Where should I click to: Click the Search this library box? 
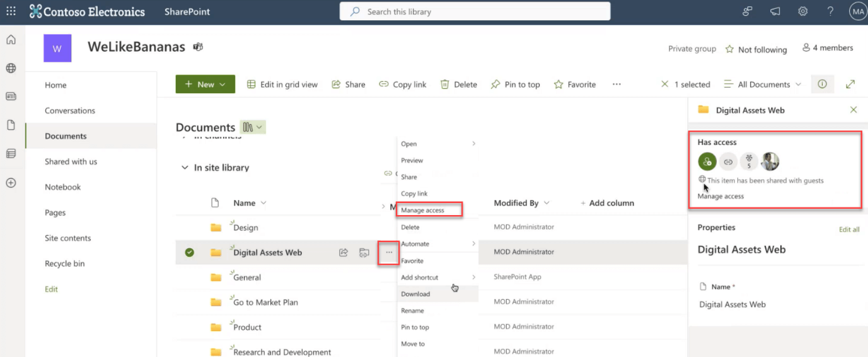coord(475,11)
